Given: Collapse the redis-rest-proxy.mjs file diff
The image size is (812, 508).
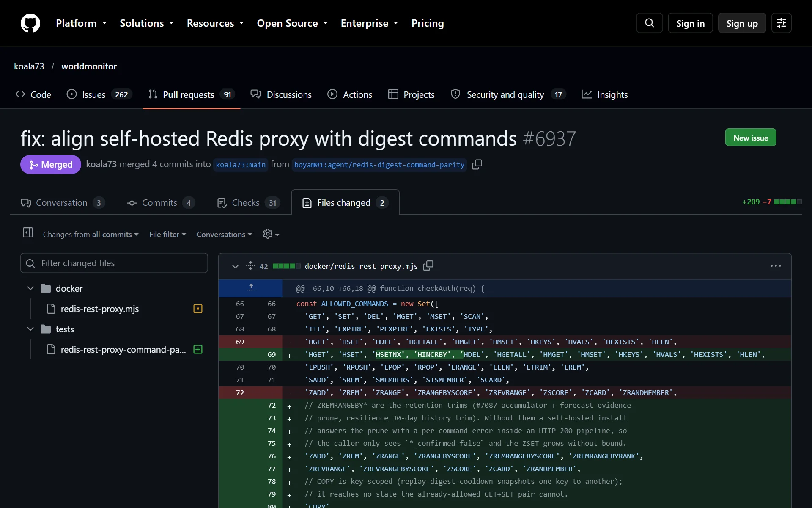Looking at the screenshot, I should pyautogui.click(x=235, y=266).
